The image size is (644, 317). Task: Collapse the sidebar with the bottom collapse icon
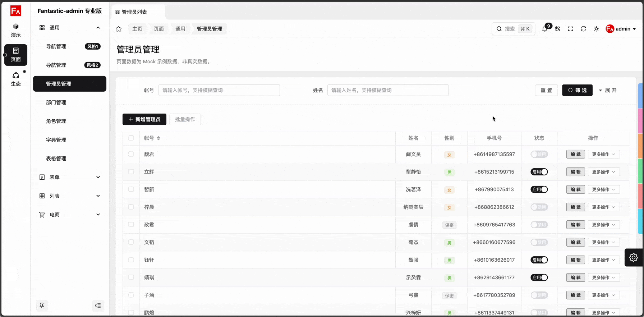98,305
